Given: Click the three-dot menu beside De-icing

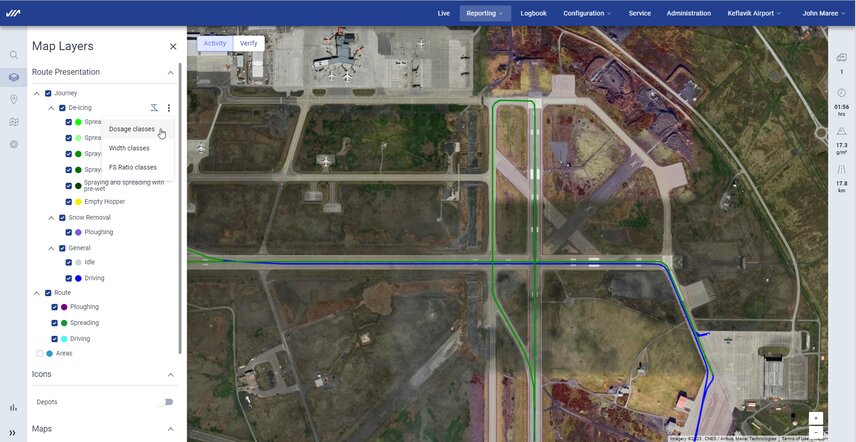Looking at the screenshot, I should (169, 107).
